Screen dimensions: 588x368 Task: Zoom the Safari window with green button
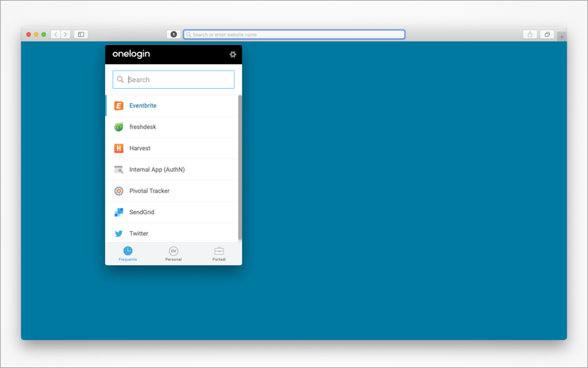click(43, 35)
